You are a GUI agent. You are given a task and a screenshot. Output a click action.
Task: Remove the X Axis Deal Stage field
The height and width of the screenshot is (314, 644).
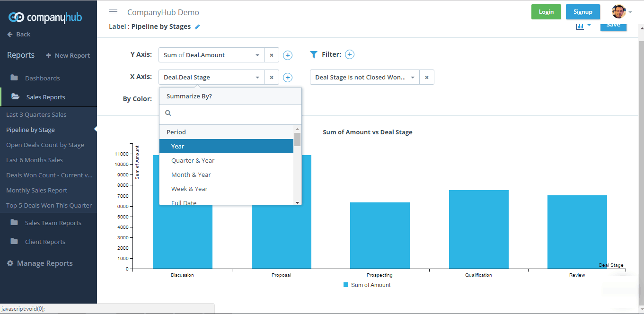pyautogui.click(x=271, y=78)
